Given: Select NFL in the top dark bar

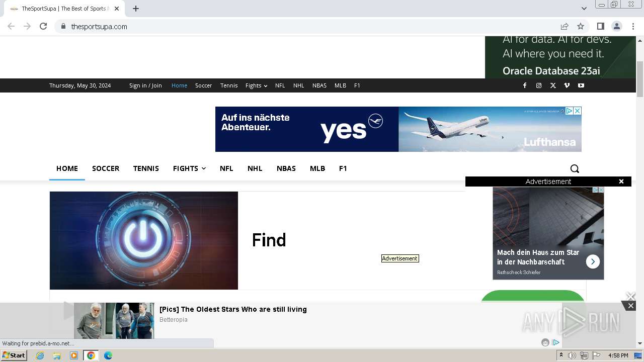Looking at the screenshot, I should (x=280, y=85).
